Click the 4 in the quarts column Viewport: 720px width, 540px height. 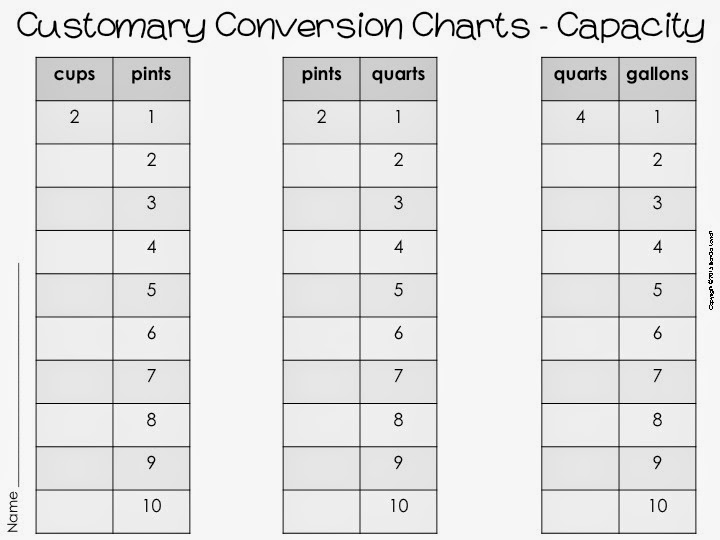[x=580, y=117]
